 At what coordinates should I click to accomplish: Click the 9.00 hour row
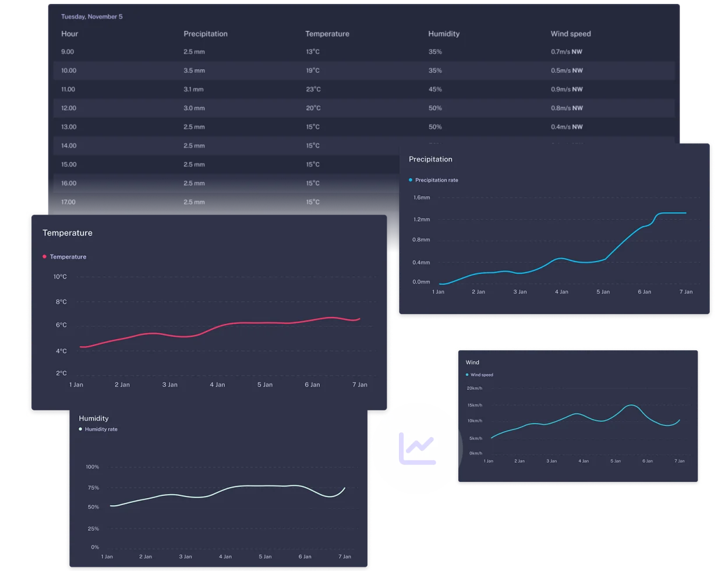pos(364,52)
